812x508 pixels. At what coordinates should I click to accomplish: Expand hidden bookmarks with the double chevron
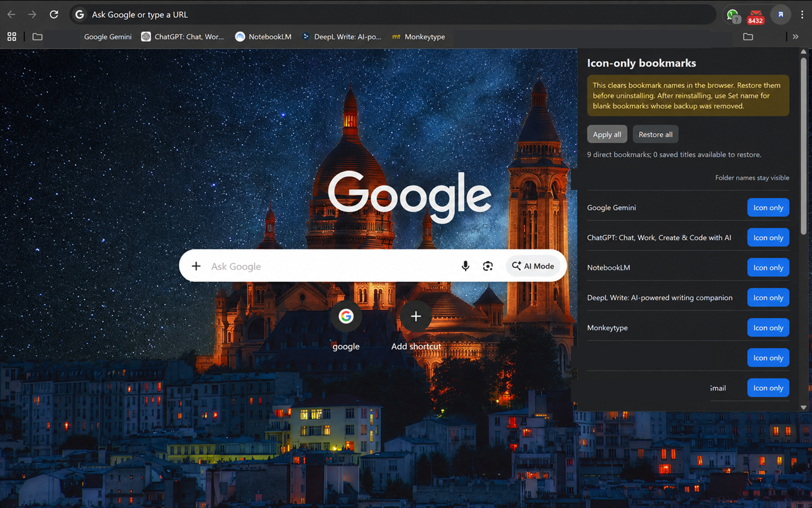(796, 37)
